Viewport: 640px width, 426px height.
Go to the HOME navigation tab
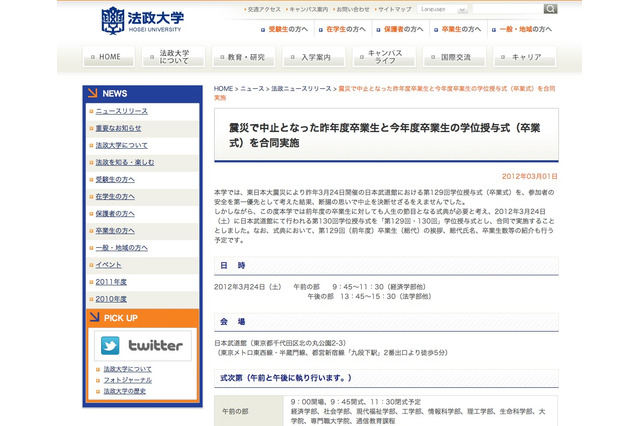109,57
